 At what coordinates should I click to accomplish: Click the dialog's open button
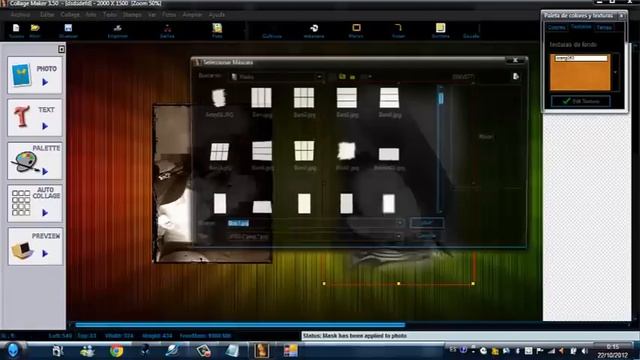coord(427,223)
